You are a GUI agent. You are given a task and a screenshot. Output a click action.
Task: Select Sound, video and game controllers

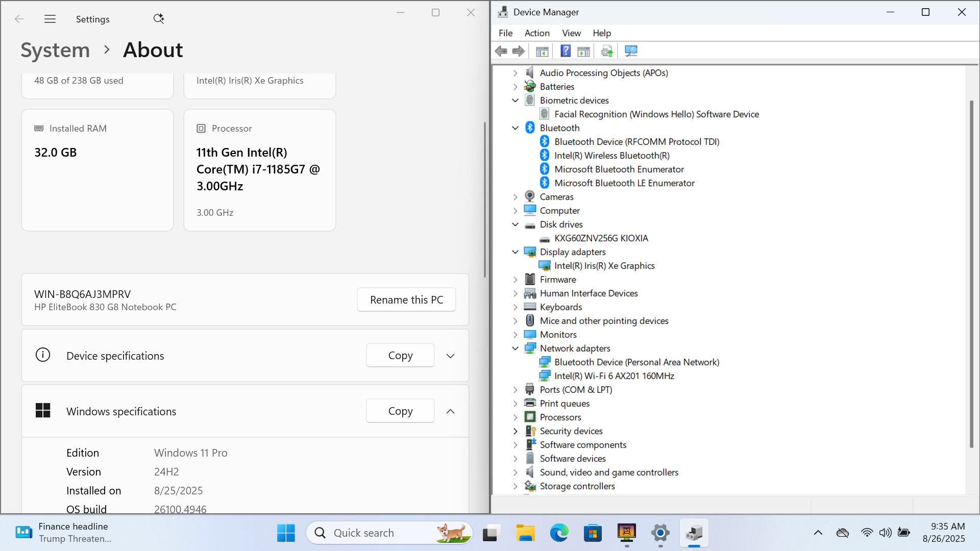(x=609, y=472)
